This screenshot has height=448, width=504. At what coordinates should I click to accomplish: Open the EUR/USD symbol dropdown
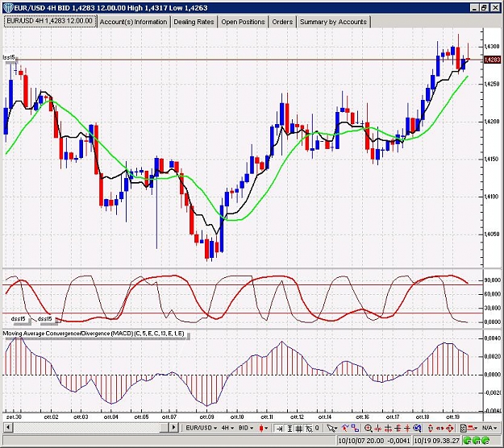tap(202, 428)
